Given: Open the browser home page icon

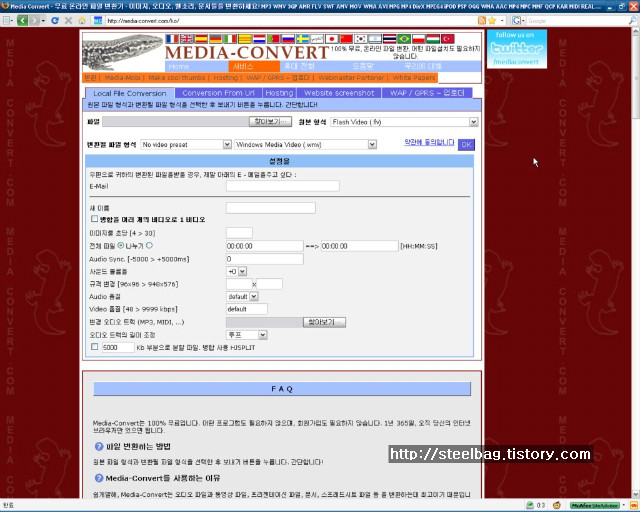Looking at the screenshot, I should click(82, 20).
